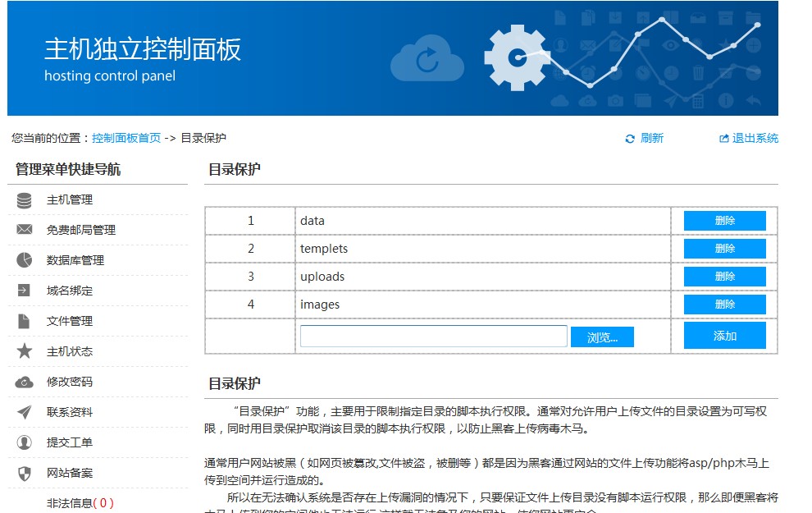812x513 pixels.
Task: Click the shield icon for 网站备案
Action: [25, 474]
